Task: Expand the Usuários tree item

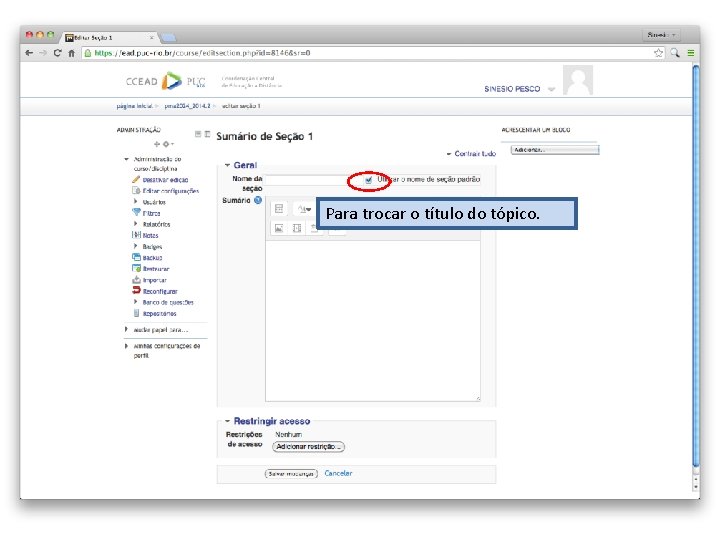Action: pos(135,202)
